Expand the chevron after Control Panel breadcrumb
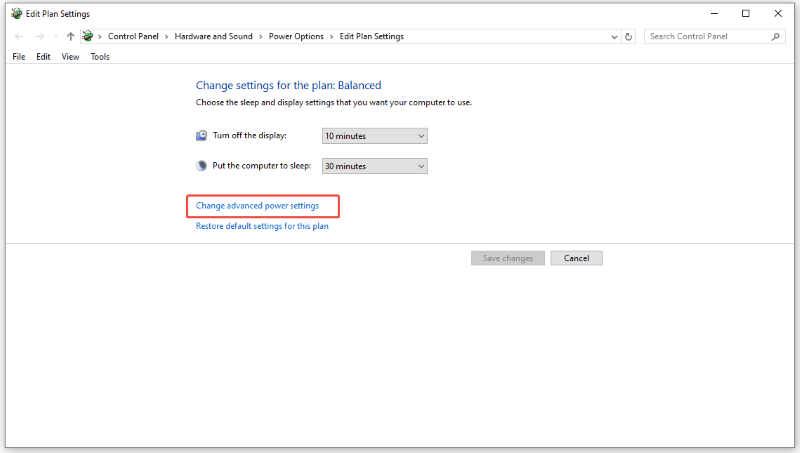 [x=166, y=37]
